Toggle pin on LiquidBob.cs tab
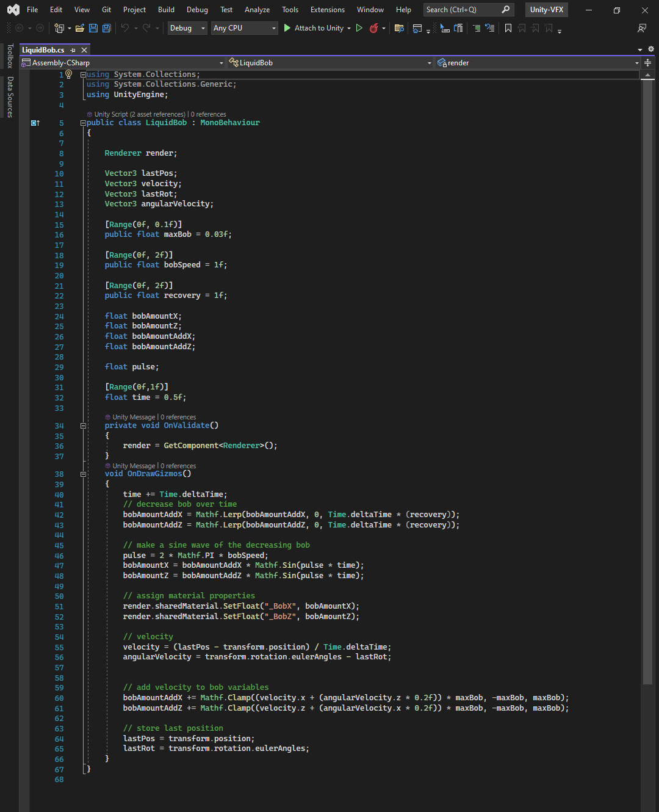Image resolution: width=659 pixels, height=812 pixels. [73, 50]
